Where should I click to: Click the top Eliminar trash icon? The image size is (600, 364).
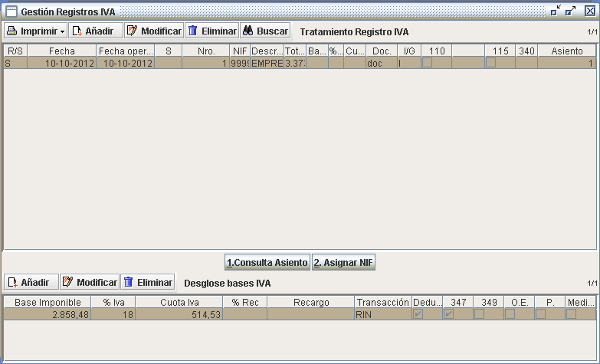click(192, 31)
